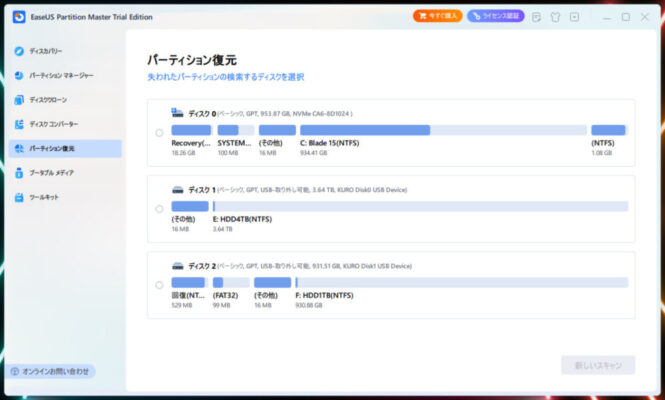Open ディスク コンバーター in sidebar

pyautogui.click(x=65, y=124)
